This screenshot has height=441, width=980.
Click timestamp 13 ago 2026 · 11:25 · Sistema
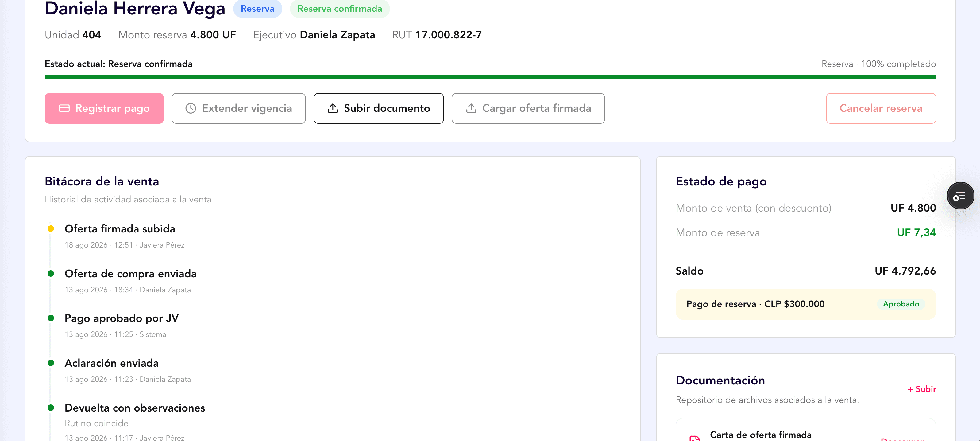(115, 334)
